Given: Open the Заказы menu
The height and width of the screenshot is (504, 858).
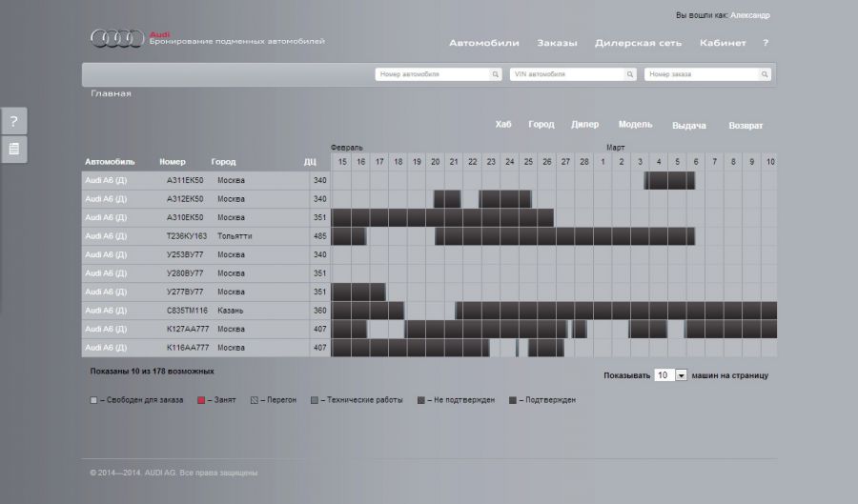Looking at the screenshot, I should click(557, 43).
